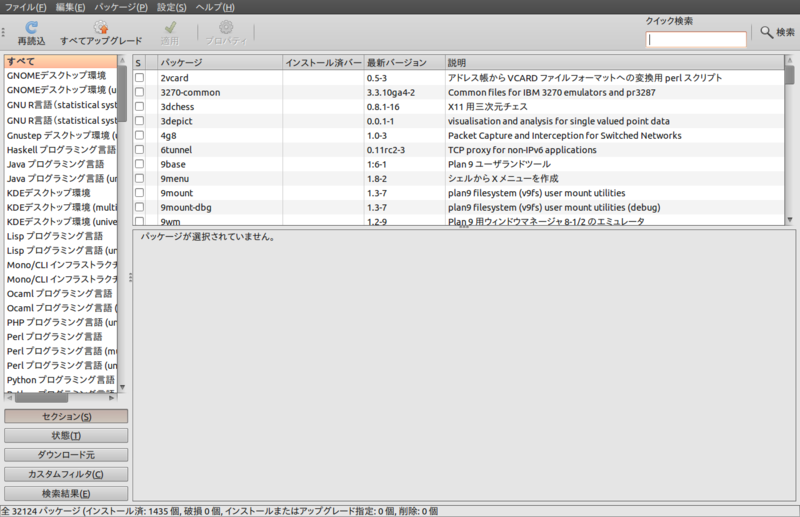Image resolution: width=800 pixels, height=517 pixels.
Task: Click the カスタムフィルタ(C) button
Action: [x=66, y=474]
